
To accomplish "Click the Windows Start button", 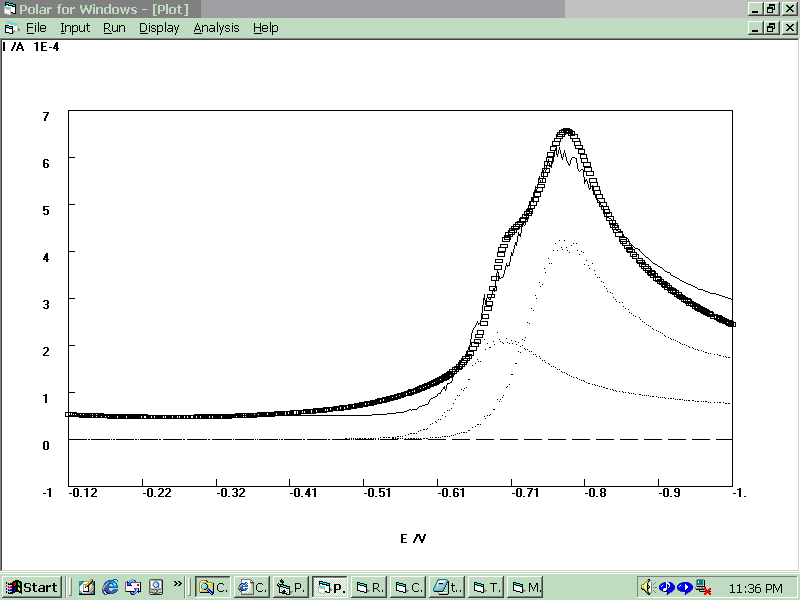I will coord(32,587).
